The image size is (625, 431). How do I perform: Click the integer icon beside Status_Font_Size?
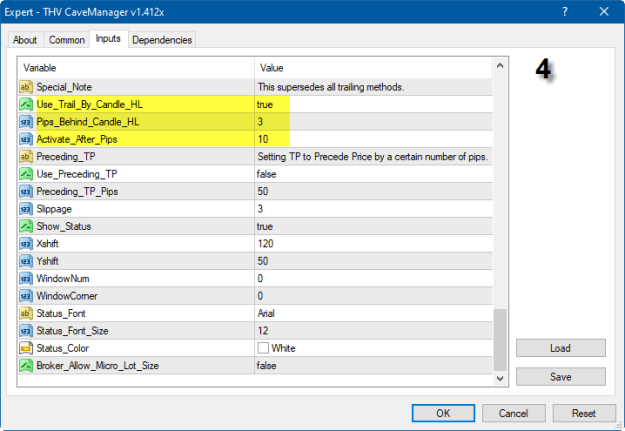26,331
